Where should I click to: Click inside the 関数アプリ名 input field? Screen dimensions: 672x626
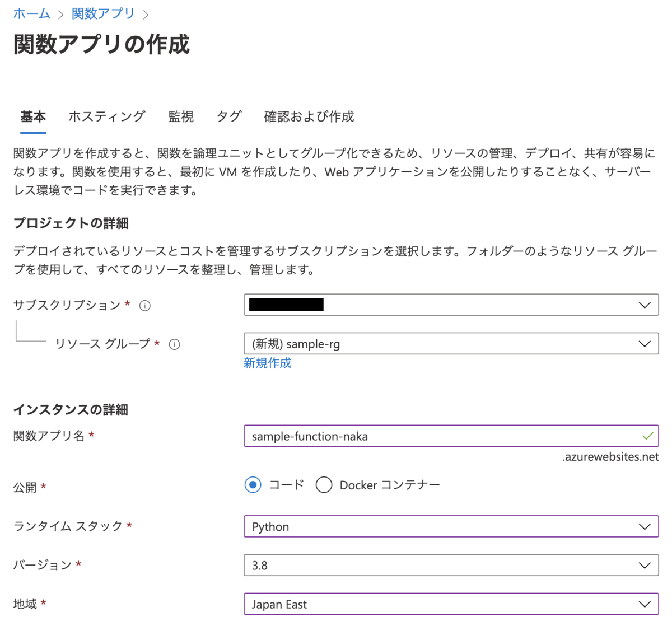pyautogui.click(x=392, y=435)
